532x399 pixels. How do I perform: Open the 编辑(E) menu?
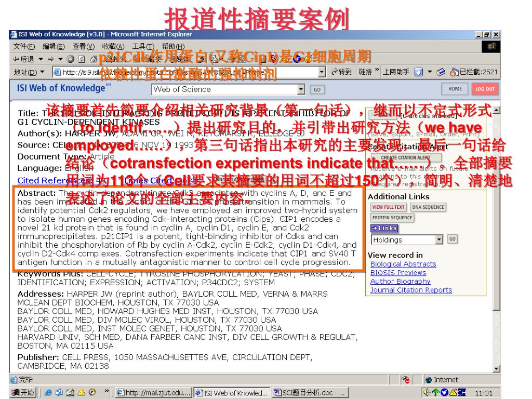point(54,46)
